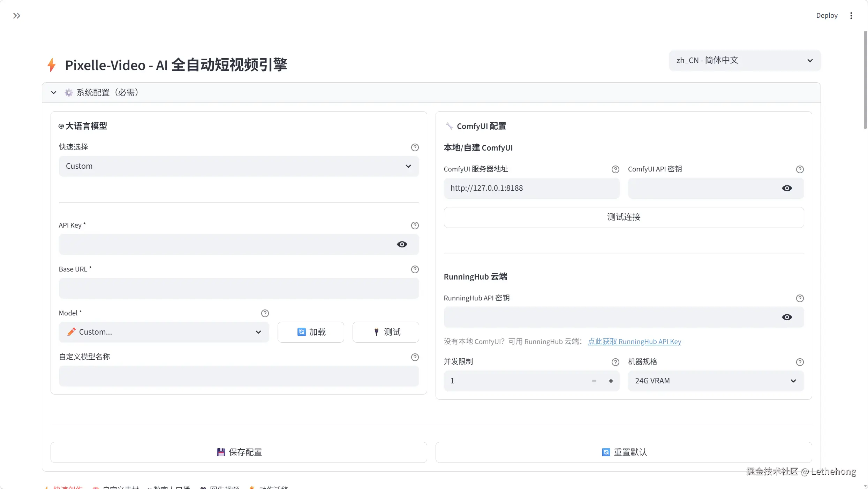
Task: Open the three-dot main menu
Action: point(851,16)
